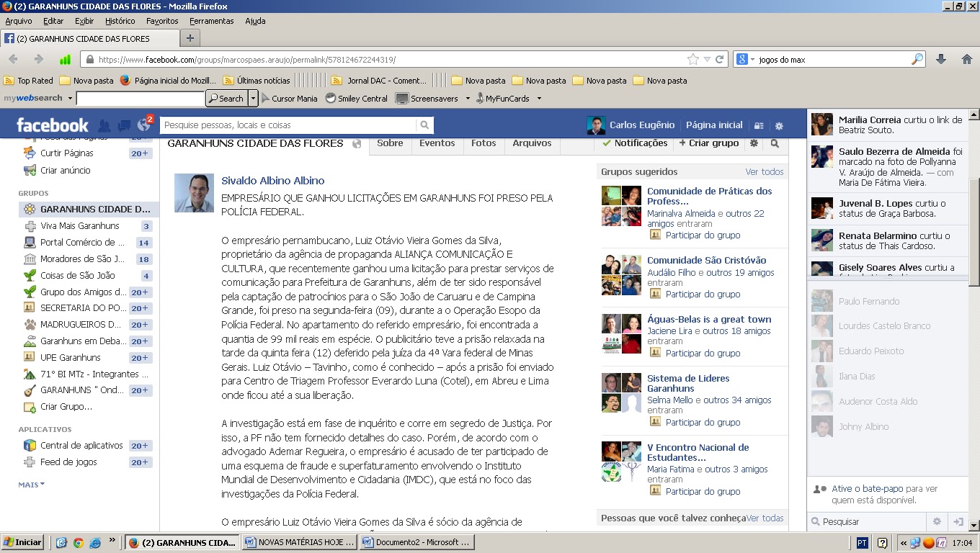
Task: Join Comunidade São Cristóvão via Participar do grupo
Action: [x=703, y=295]
